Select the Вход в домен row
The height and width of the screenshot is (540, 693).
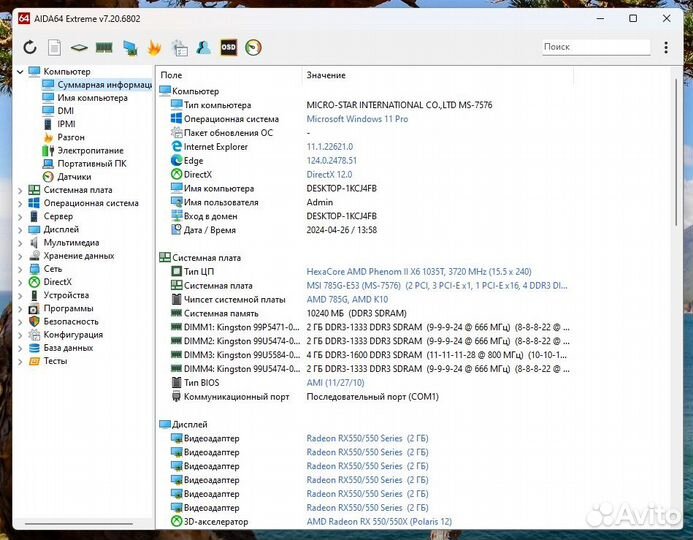[x=365, y=216]
